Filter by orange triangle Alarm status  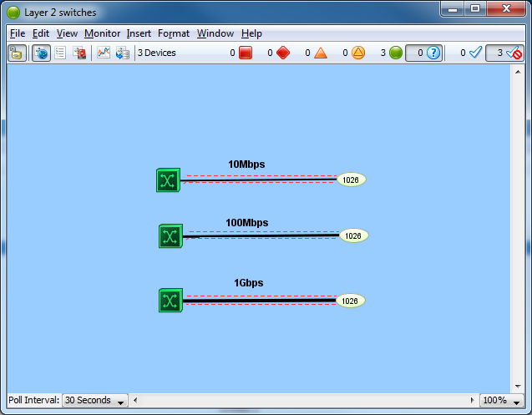tap(321, 53)
